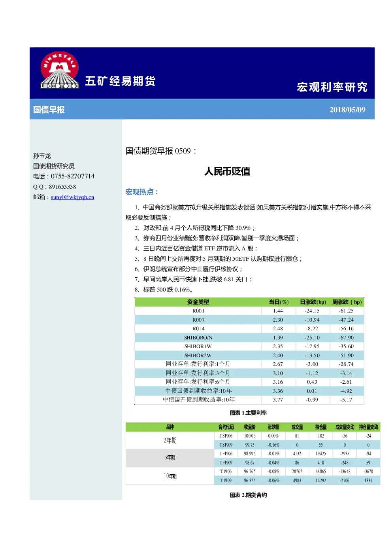
Task: Select the value 3.77 for 国开债 yield
Action: coord(278,400)
